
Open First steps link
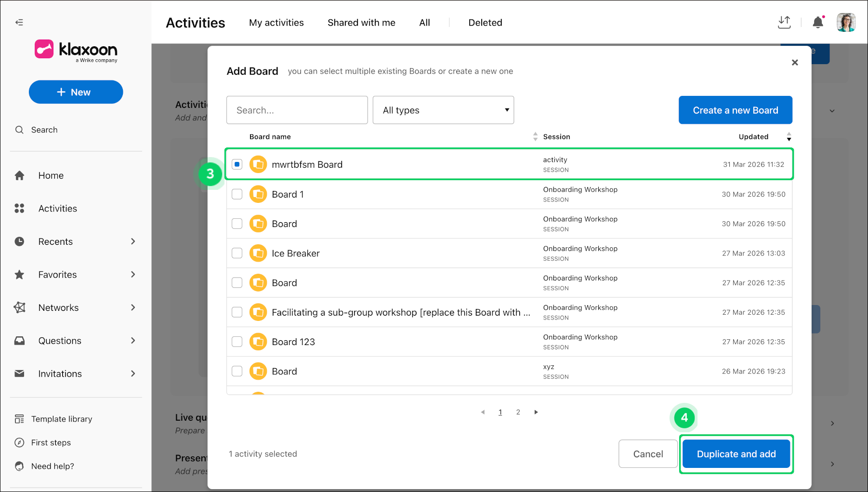tap(51, 442)
